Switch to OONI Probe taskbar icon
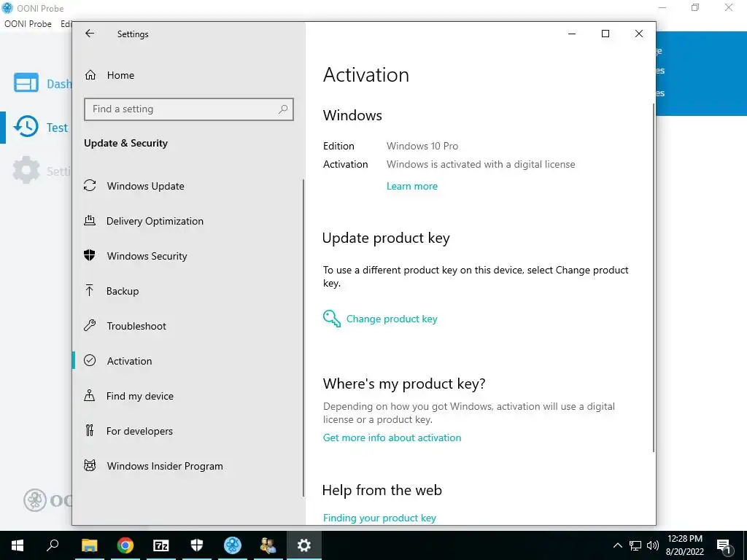The image size is (747, 560). 233,545
